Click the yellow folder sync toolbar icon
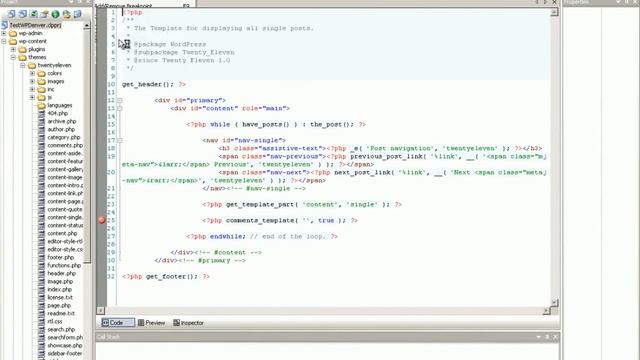This screenshot has width=640, height=360. click(66, 14)
